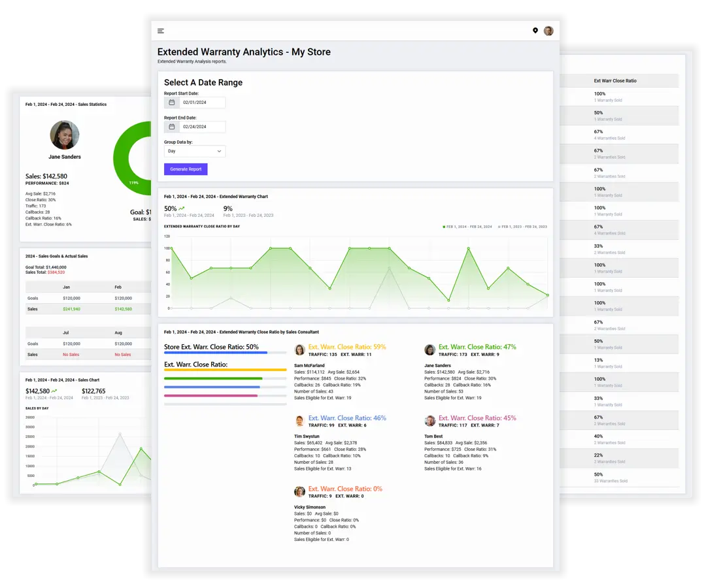Image resolution: width=706 pixels, height=588 pixels.
Task: Edit the Report Start Date field
Action: pos(202,103)
